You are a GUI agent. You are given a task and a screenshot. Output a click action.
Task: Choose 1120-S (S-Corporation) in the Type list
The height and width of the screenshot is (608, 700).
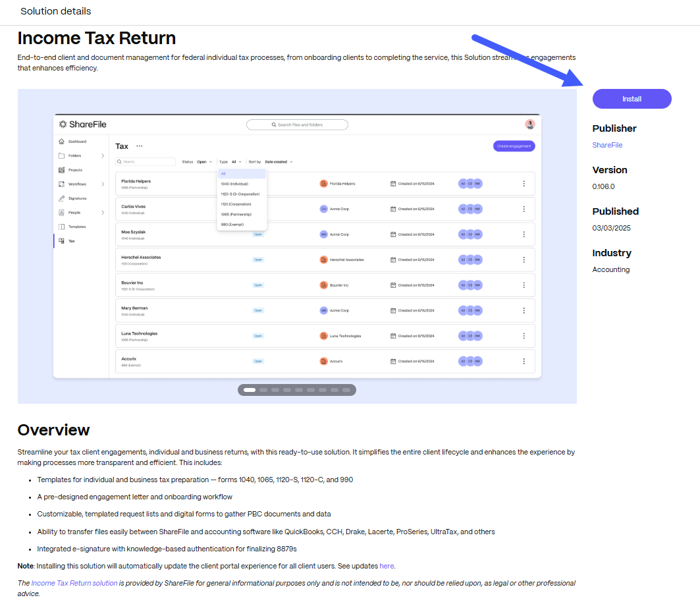[242, 194]
